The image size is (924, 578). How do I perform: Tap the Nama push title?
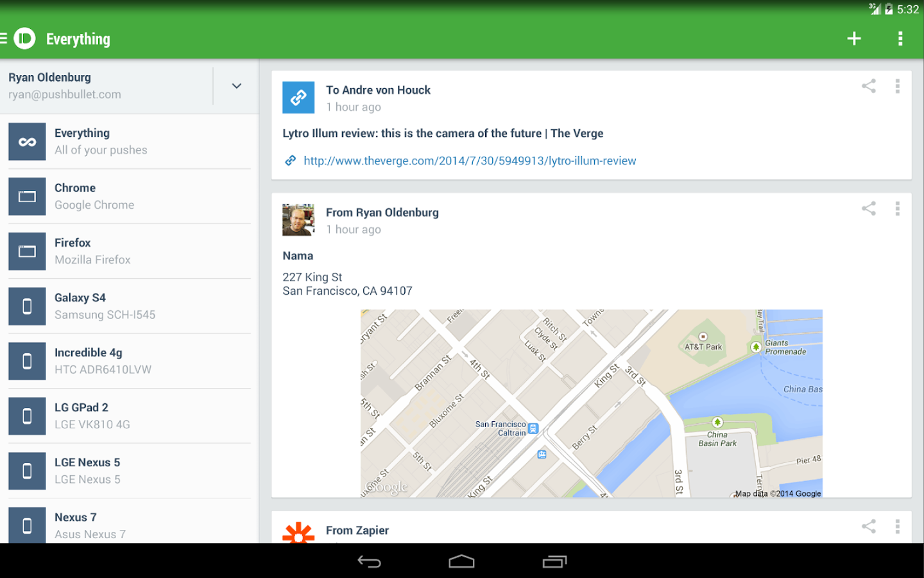click(298, 256)
